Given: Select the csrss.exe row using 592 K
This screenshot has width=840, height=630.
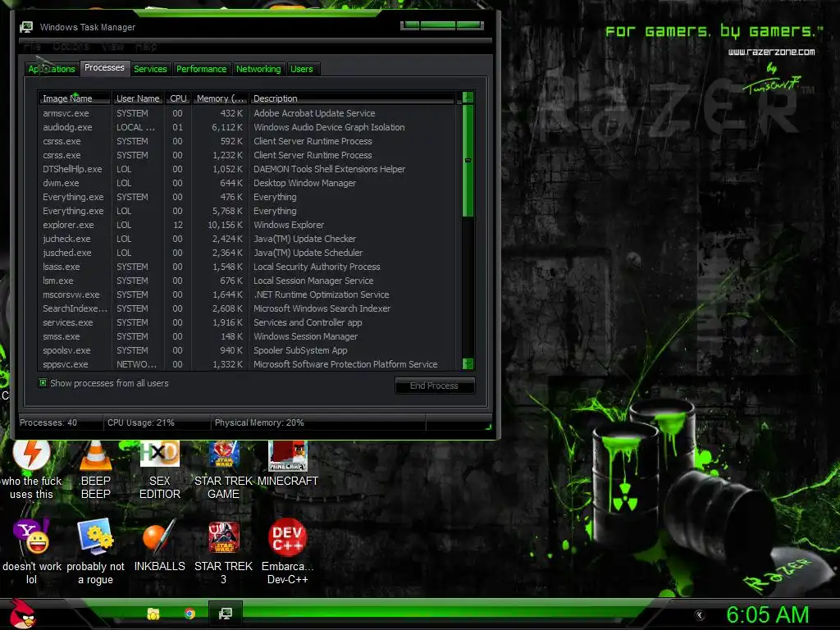Looking at the screenshot, I should (x=248, y=141).
